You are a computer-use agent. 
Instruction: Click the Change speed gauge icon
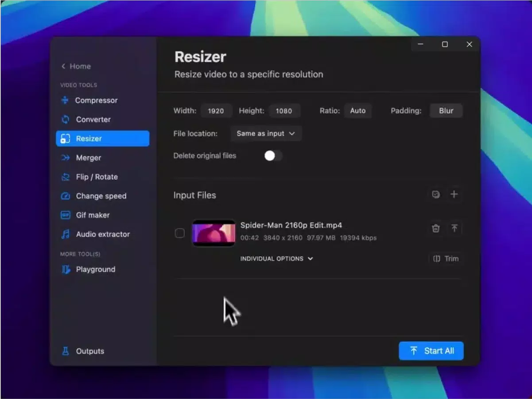coord(65,196)
